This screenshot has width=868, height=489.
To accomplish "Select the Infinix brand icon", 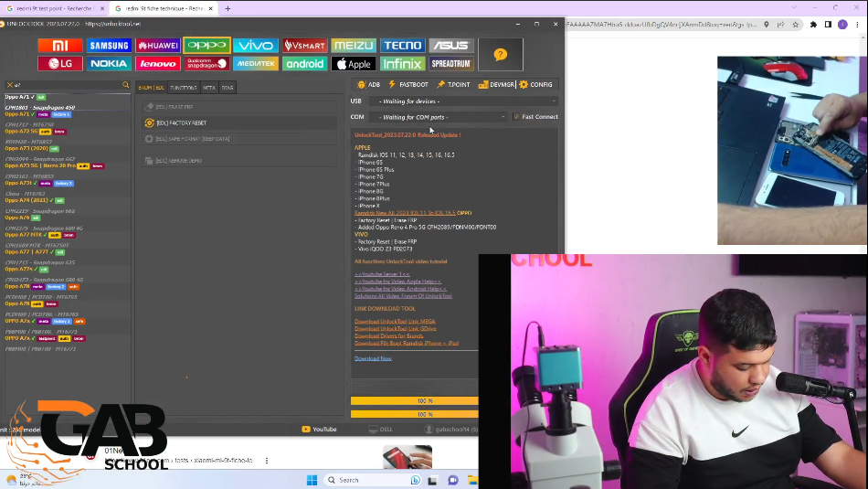I will (x=402, y=64).
